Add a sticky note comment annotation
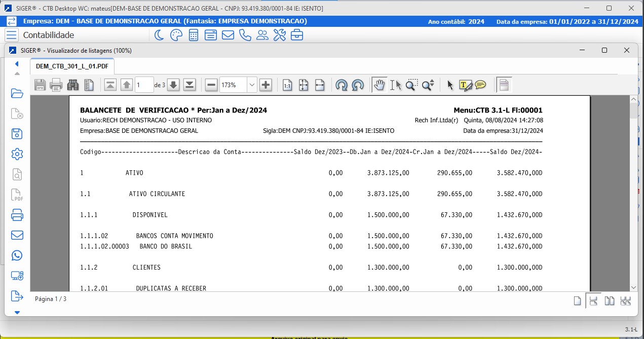 tap(480, 85)
